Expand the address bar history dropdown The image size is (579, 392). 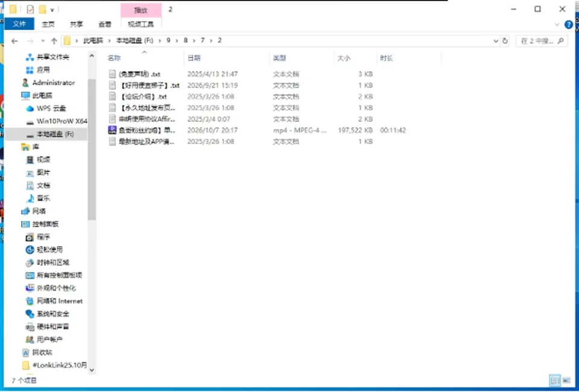496,41
